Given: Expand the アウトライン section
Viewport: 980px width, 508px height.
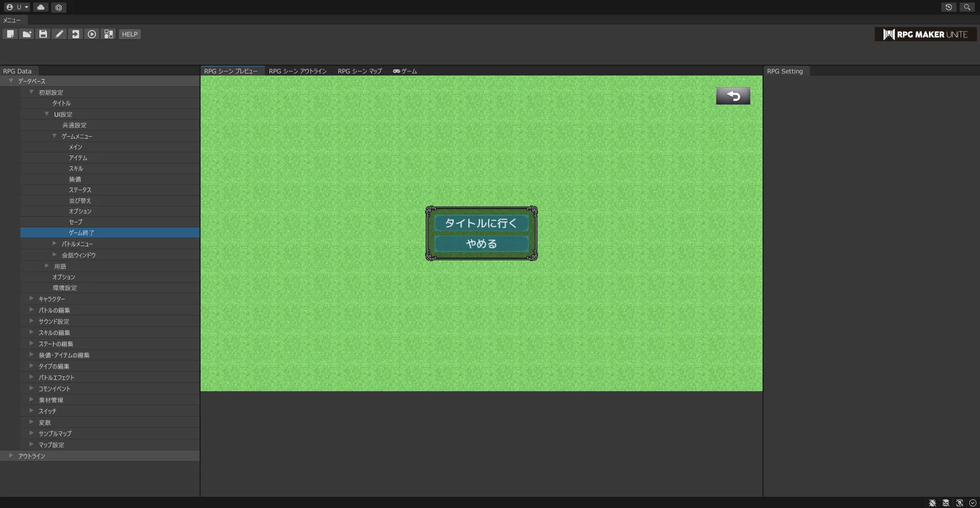Looking at the screenshot, I should 11,455.
